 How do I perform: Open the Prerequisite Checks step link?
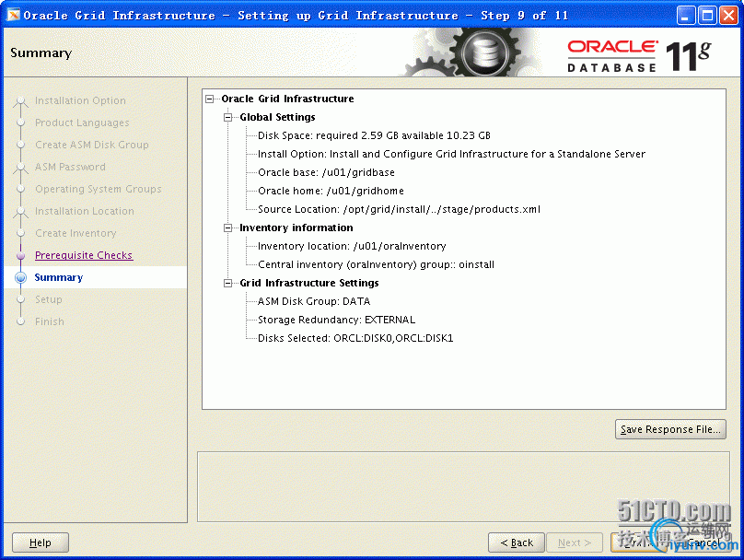(84, 255)
